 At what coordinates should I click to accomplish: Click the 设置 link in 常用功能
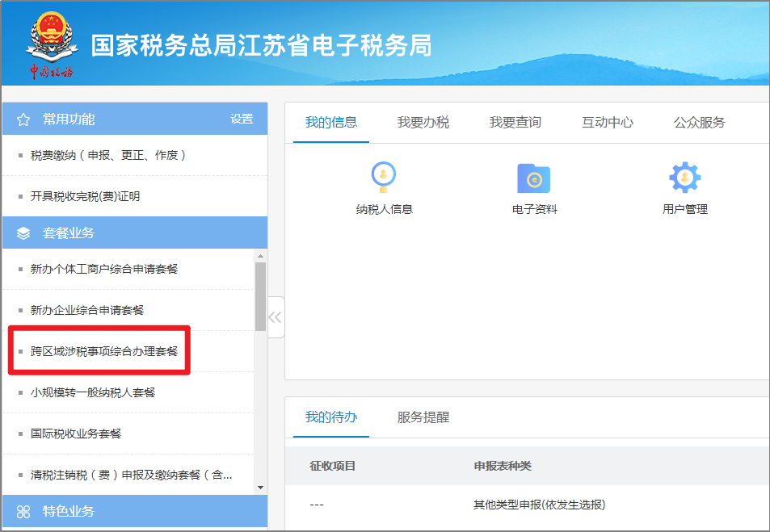[242, 119]
